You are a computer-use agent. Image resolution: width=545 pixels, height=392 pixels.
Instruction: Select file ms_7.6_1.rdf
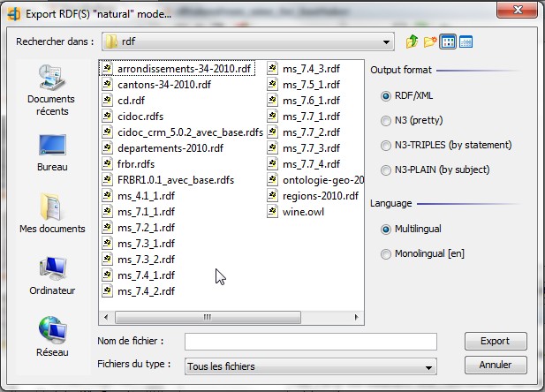coord(304,100)
